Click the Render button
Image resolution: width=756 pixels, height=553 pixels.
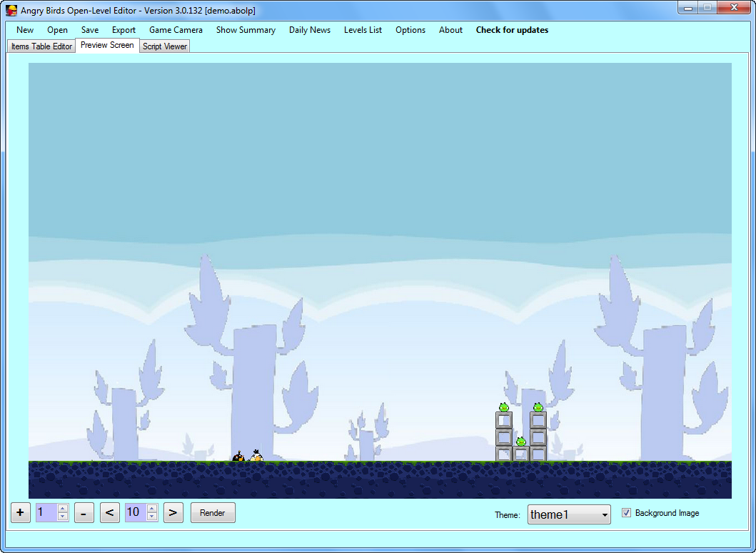(213, 512)
